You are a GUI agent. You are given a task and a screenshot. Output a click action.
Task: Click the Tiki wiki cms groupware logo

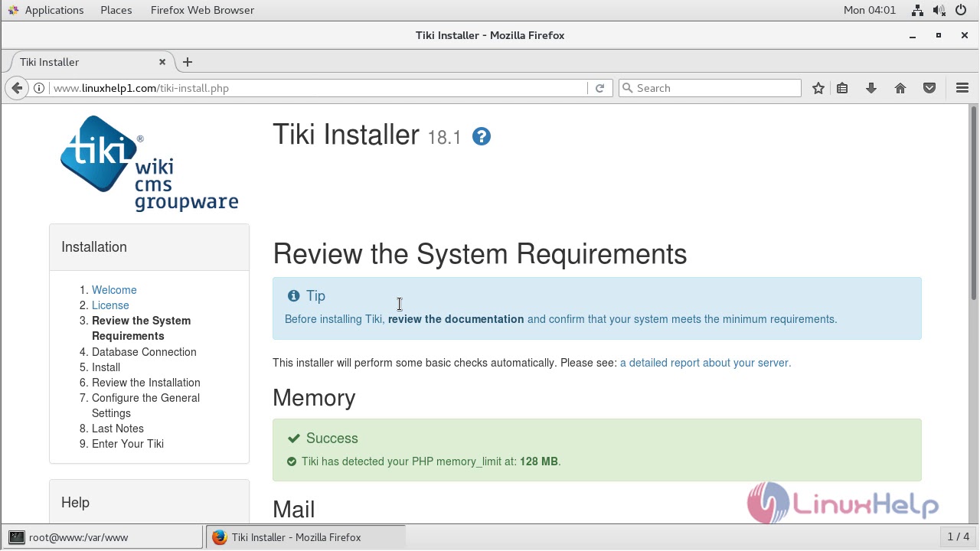[149, 163]
